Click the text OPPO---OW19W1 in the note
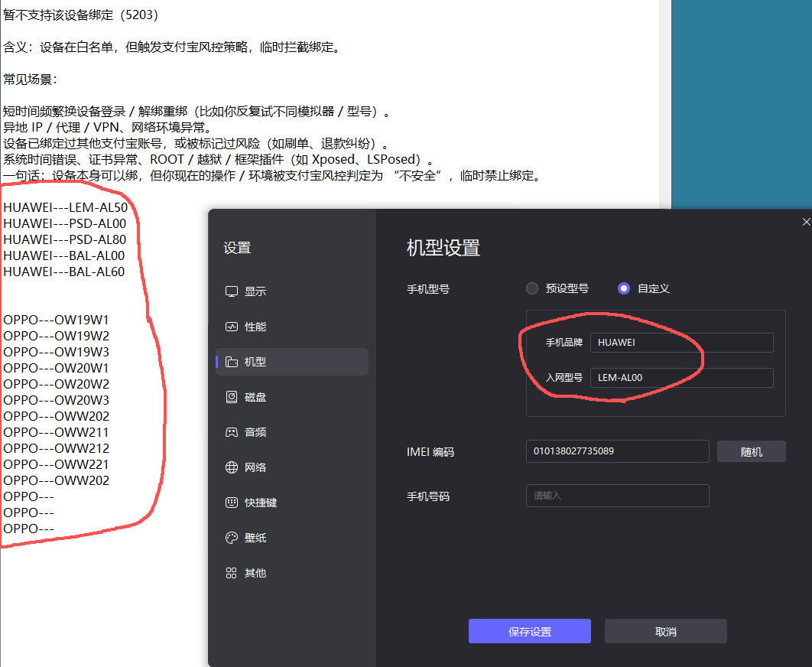The width and height of the screenshot is (812, 667). (56, 320)
